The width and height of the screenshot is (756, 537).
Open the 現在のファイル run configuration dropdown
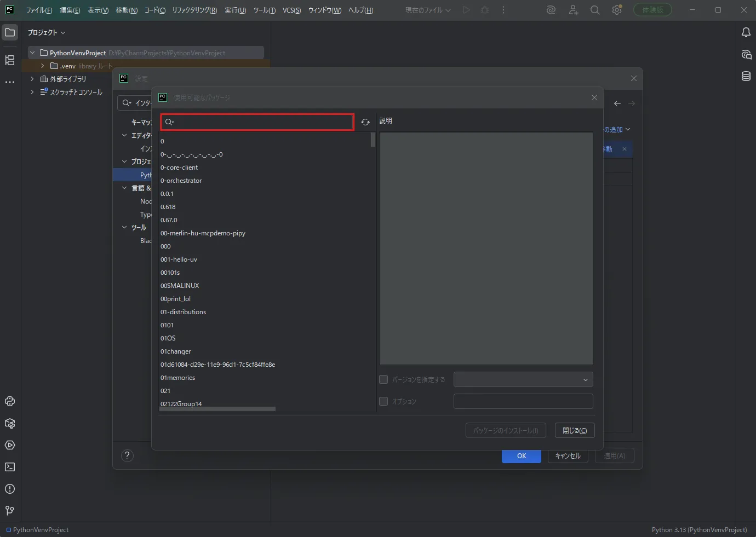(x=428, y=10)
